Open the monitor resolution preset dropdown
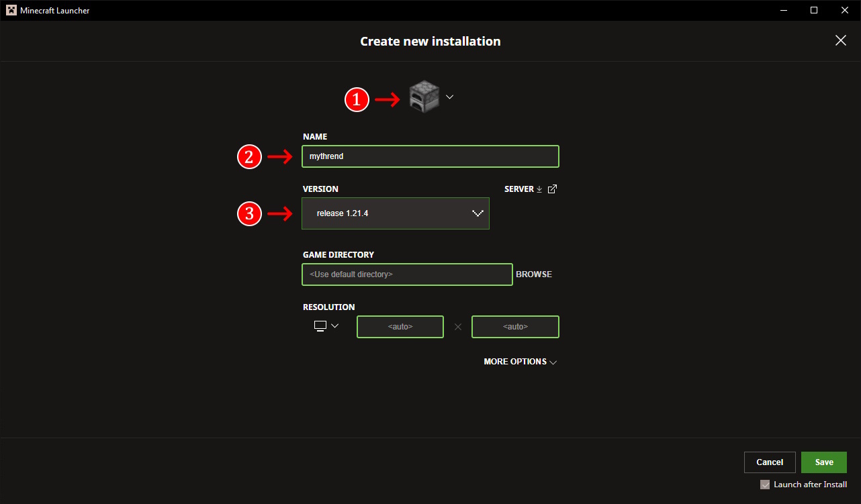 coord(326,326)
